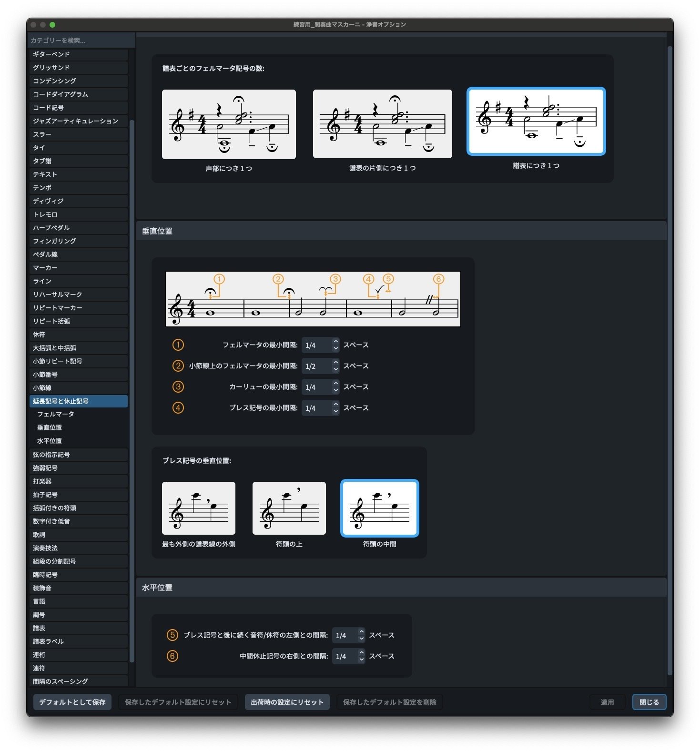Image resolution: width=700 pixels, height=752 pixels.
Task: Jump to 垂直位置 subsection in sidebar
Action: click(x=50, y=427)
